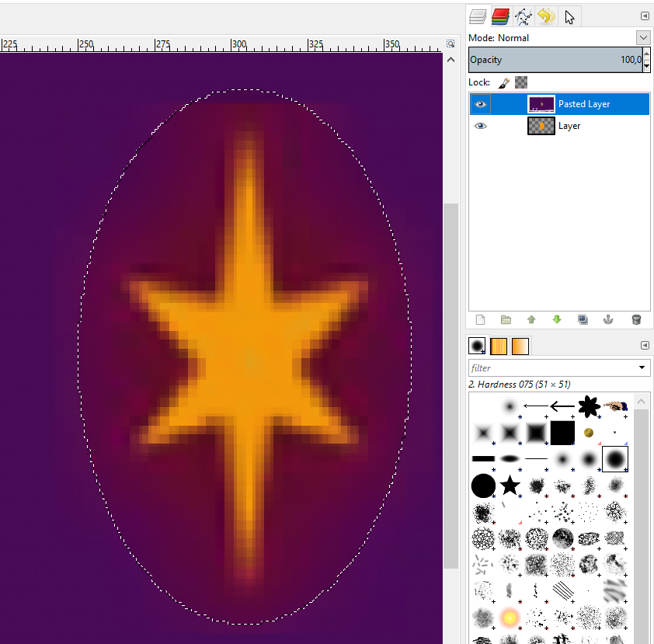Pick the thin horizontal line brush

536,459
